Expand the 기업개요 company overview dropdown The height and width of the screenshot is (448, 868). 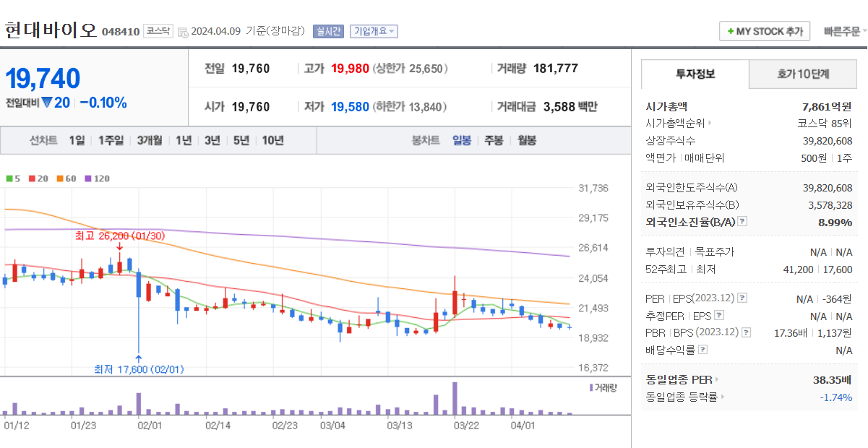point(374,32)
